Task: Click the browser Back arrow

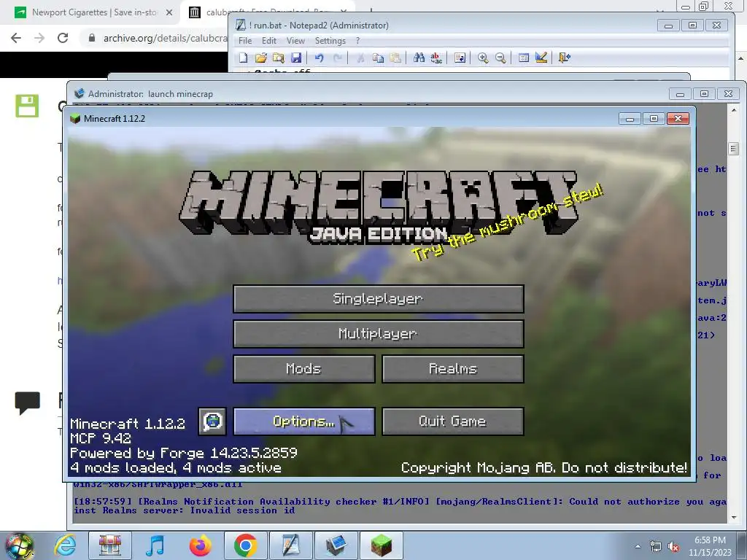Action: click(16, 38)
